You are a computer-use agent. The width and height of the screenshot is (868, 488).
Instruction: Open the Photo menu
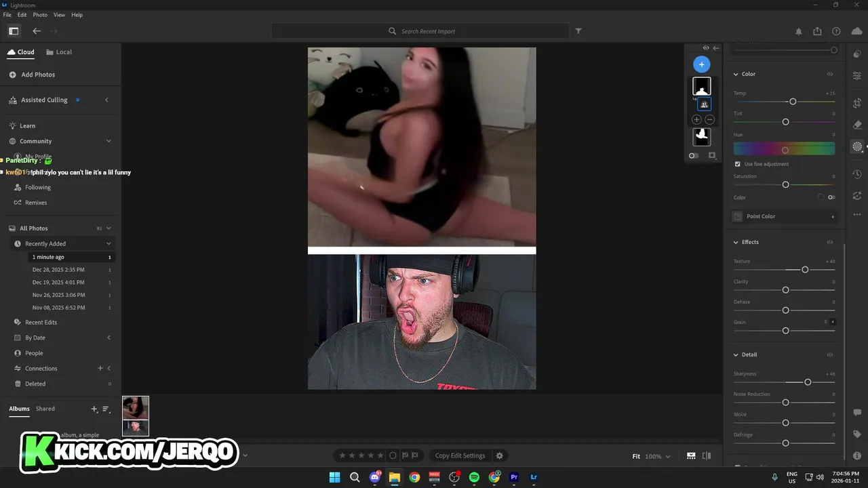point(40,15)
